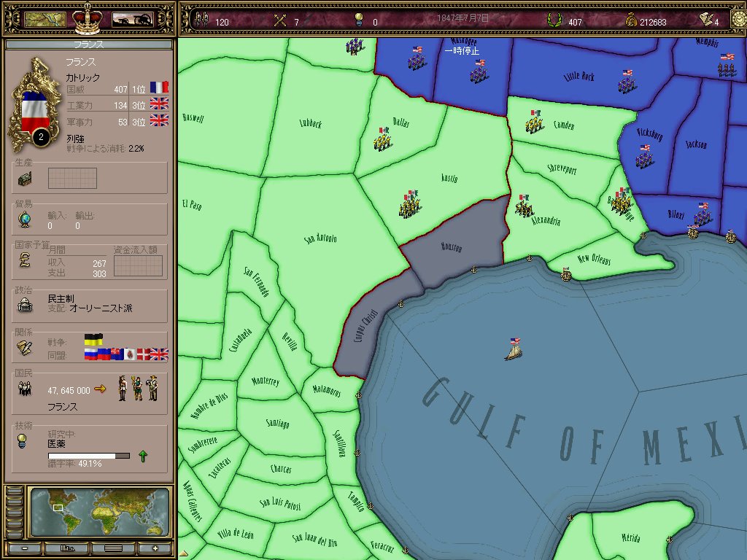Select the American army at Biloxi
Viewport: 747px width, 560px height.
point(703,214)
